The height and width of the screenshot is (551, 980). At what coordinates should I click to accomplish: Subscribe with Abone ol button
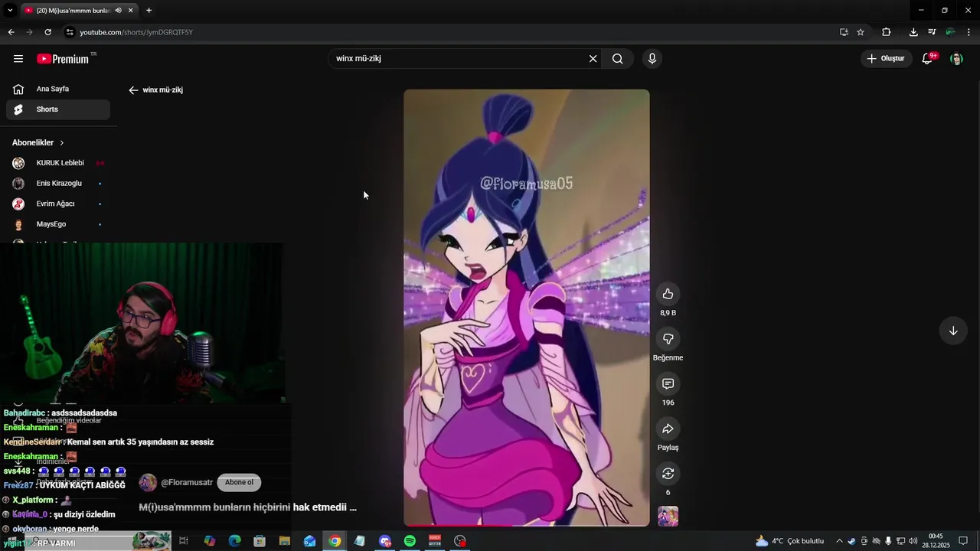point(239,483)
